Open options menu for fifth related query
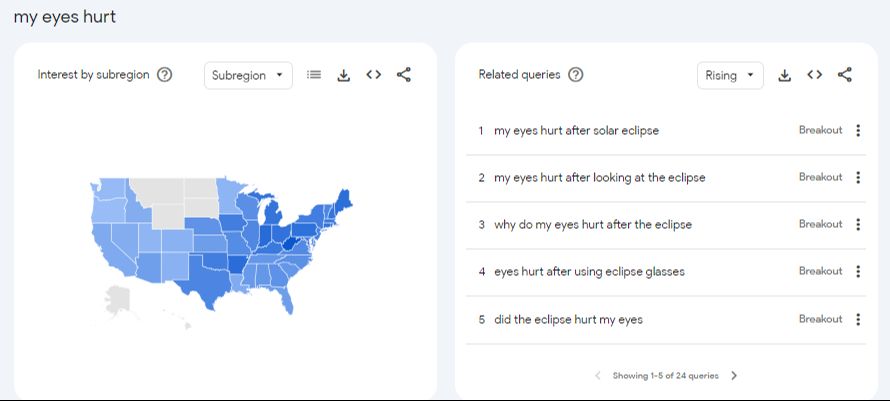The image size is (890, 401). (x=858, y=320)
